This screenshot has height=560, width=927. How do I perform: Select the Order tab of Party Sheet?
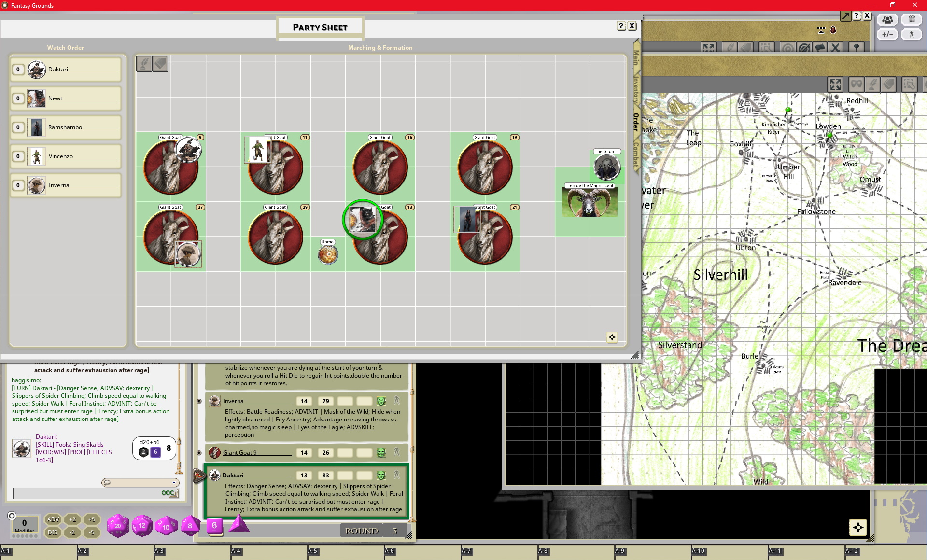coord(636,122)
